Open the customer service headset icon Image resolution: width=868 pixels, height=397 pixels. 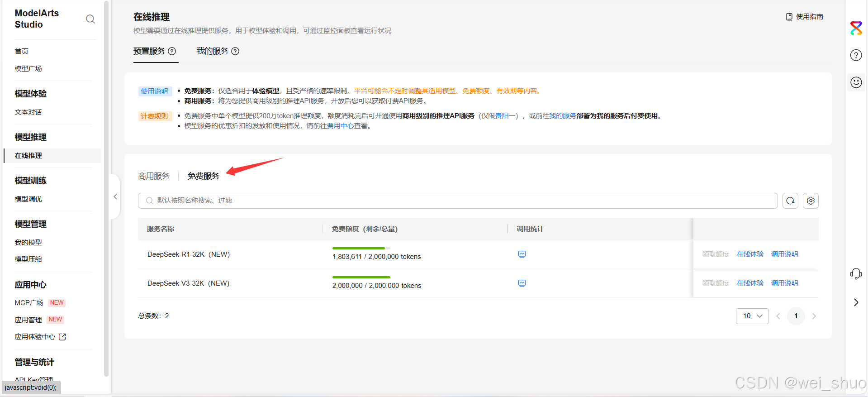coord(856,274)
